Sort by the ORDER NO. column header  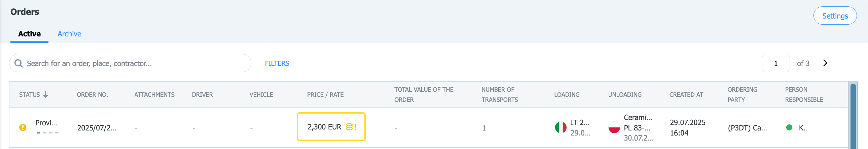click(x=92, y=95)
